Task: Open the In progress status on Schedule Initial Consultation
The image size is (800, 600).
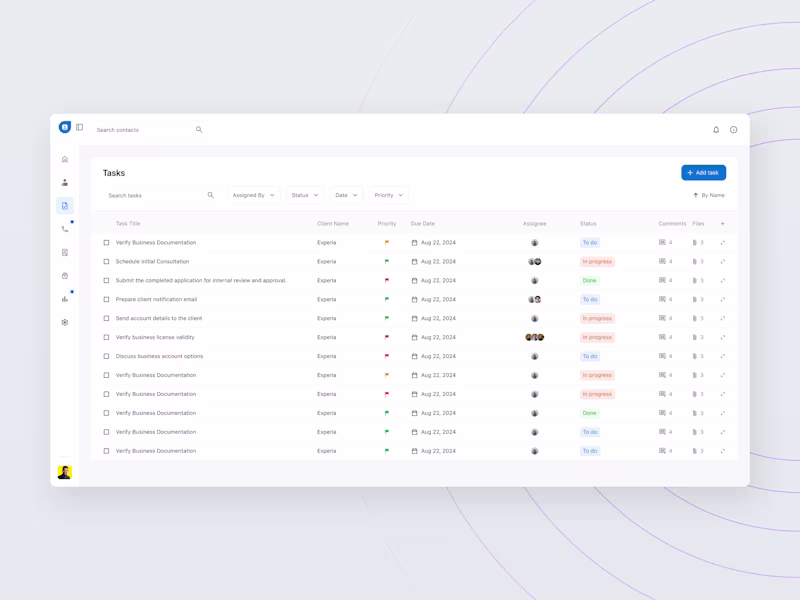Action: click(x=597, y=262)
